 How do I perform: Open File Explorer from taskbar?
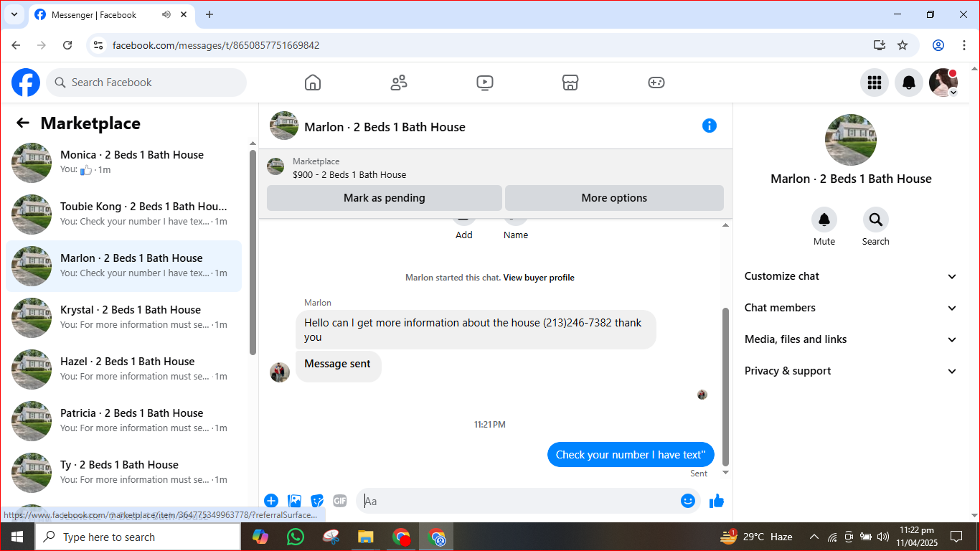[x=365, y=537]
